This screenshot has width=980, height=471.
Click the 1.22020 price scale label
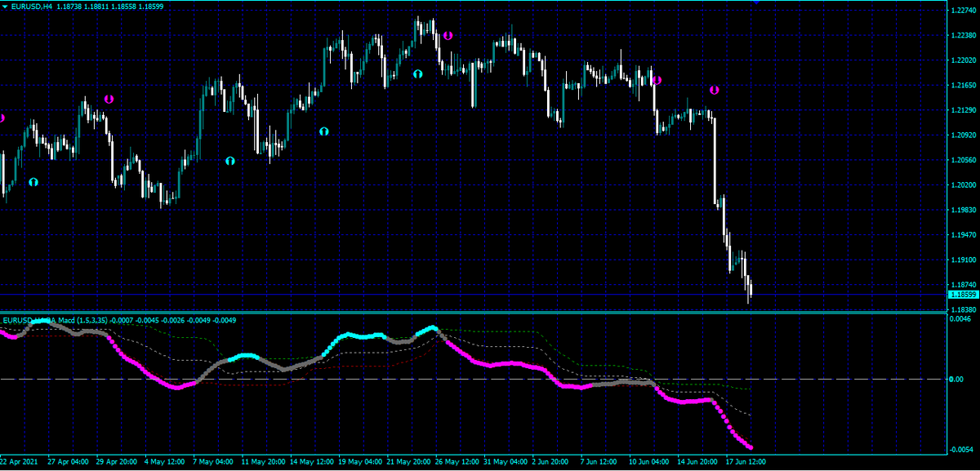pos(964,60)
